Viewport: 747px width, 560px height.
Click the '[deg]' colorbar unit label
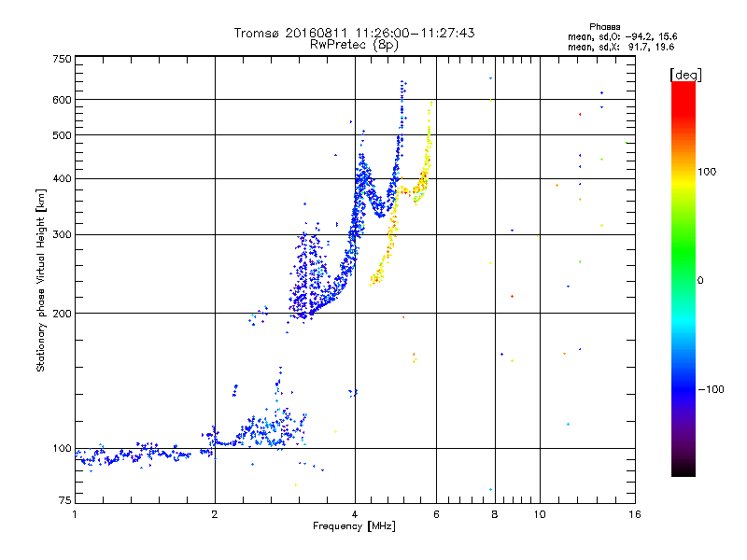point(685,75)
